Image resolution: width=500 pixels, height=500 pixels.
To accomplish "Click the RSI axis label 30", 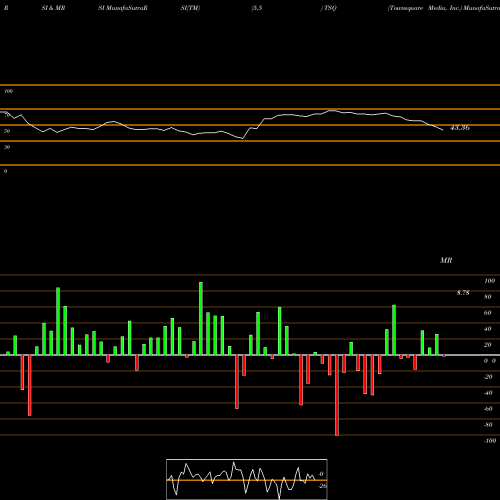I will point(7,147).
